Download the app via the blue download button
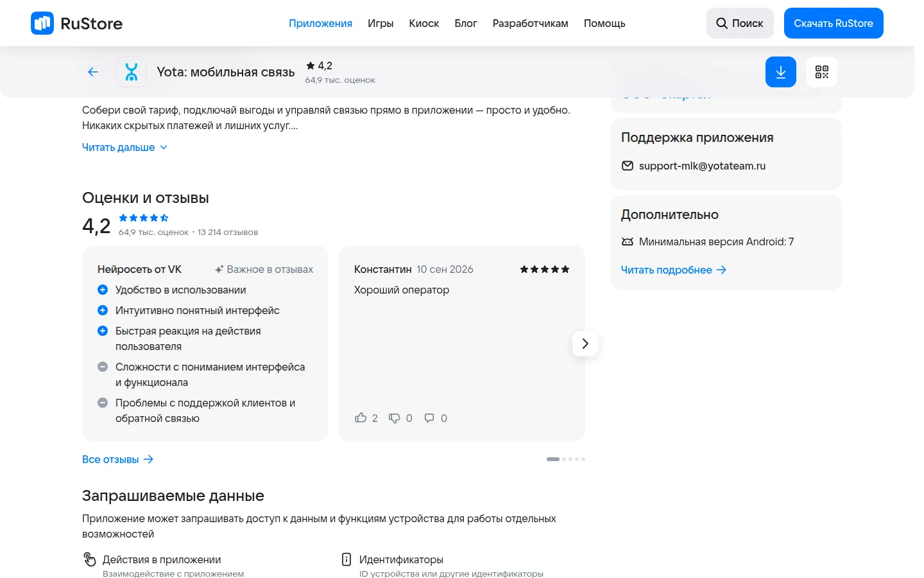Viewport: 924px width, 578px height. [x=781, y=72]
